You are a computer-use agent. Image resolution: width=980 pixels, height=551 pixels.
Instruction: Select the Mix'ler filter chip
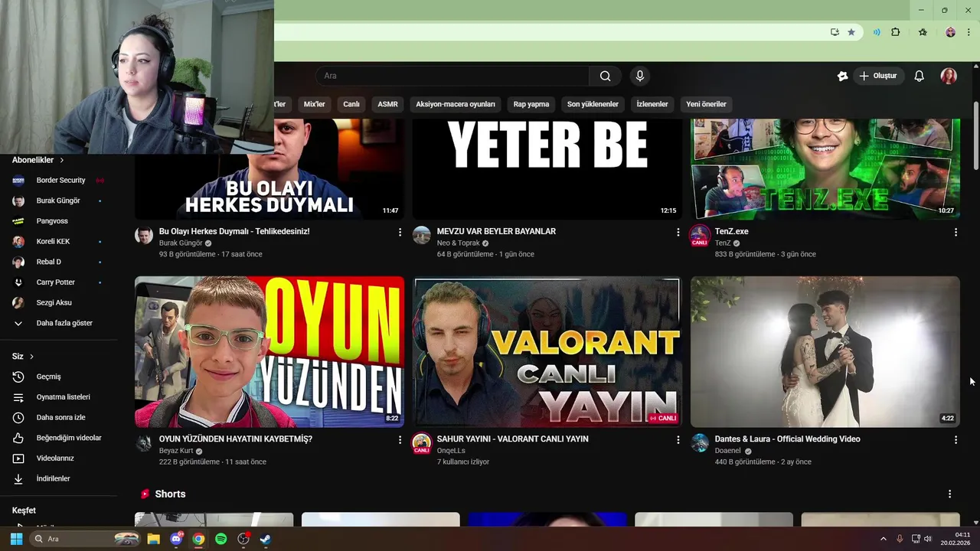pos(315,104)
